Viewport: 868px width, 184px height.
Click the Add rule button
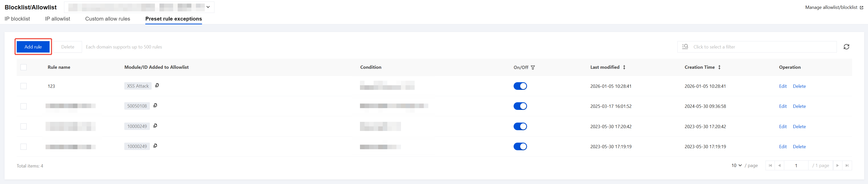[33, 47]
